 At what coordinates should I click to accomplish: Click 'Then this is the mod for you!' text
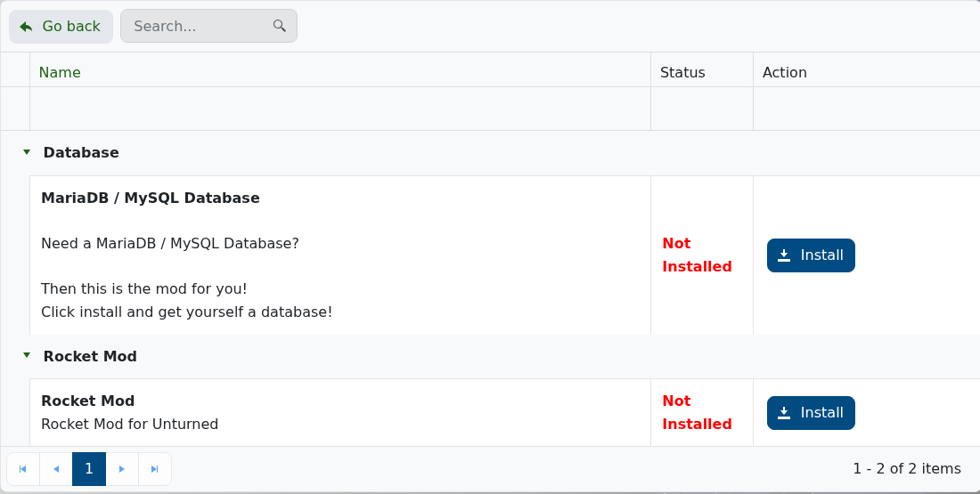click(143, 288)
